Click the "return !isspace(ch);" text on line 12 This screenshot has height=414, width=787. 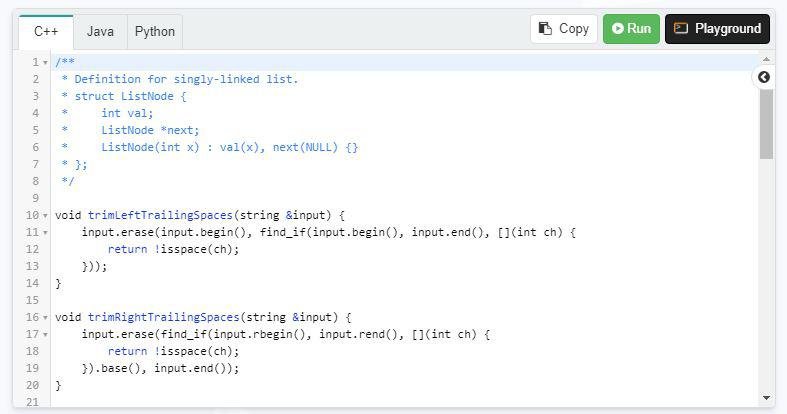(173, 249)
